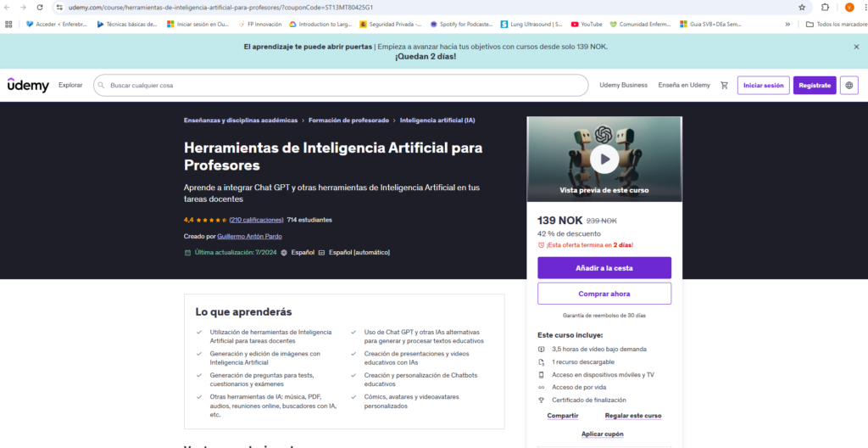Viewport: 868px width, 448px height.
Task: Open Udemy Business link
Action: click(x=623, y=86)
